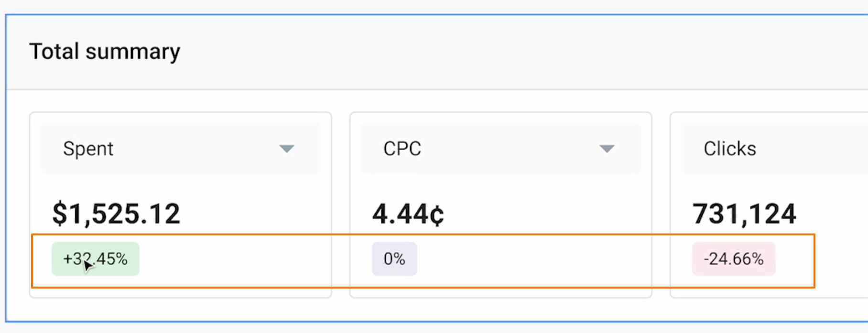The width and height of the screenshot is (868, 333).
Task: Click the arrow icon in the Spent selector
Action: tap(287, 149)
